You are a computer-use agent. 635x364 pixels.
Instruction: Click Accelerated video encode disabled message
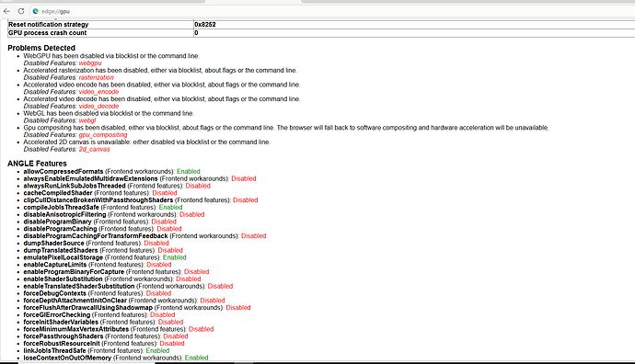[162, 85]
